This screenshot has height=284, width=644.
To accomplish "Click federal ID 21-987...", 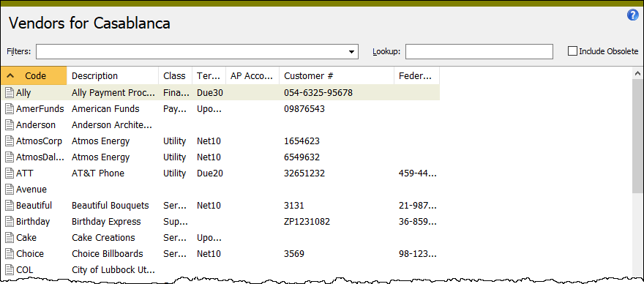I will [417, 205].
